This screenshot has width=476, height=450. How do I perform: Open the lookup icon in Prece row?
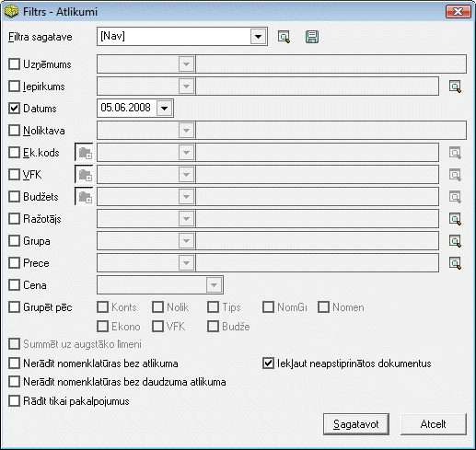click(455, 263)
